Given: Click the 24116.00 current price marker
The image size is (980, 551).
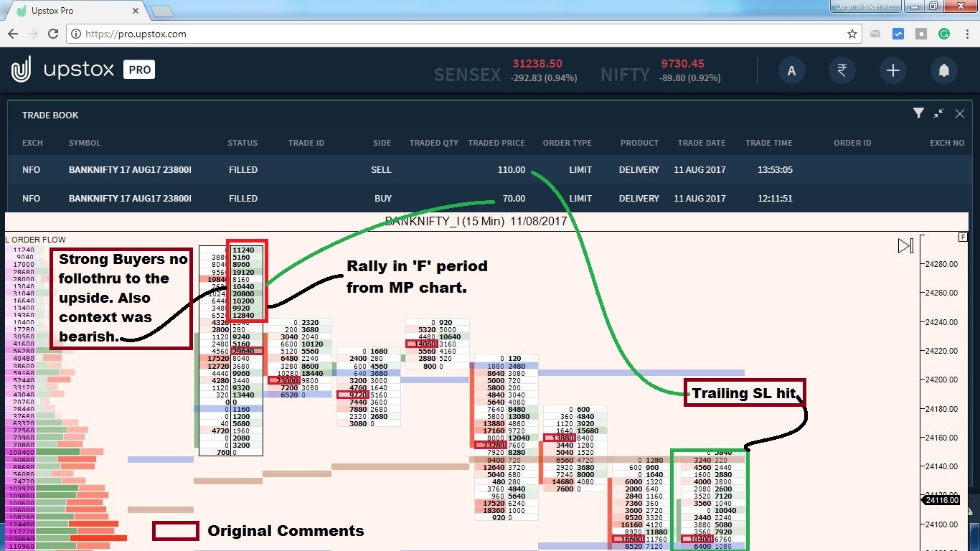Looking at the screenshot, I should click(x=941, y=500).
